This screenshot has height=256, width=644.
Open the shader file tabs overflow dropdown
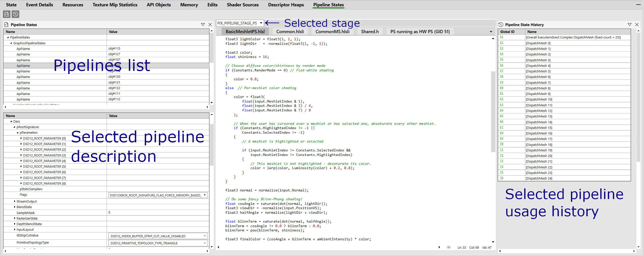(x=491, y=32)
